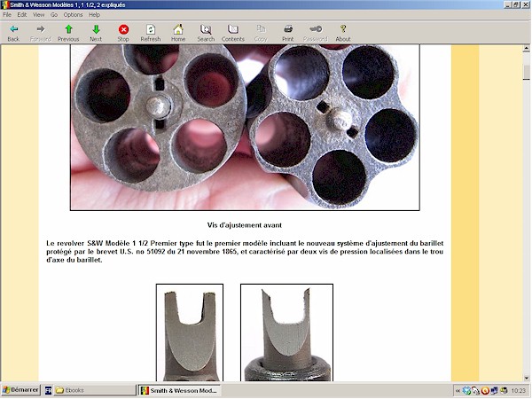Click the left forked axis pin photo
The image size is (532, 399).
pyautogui.click(x=190, y=332)
